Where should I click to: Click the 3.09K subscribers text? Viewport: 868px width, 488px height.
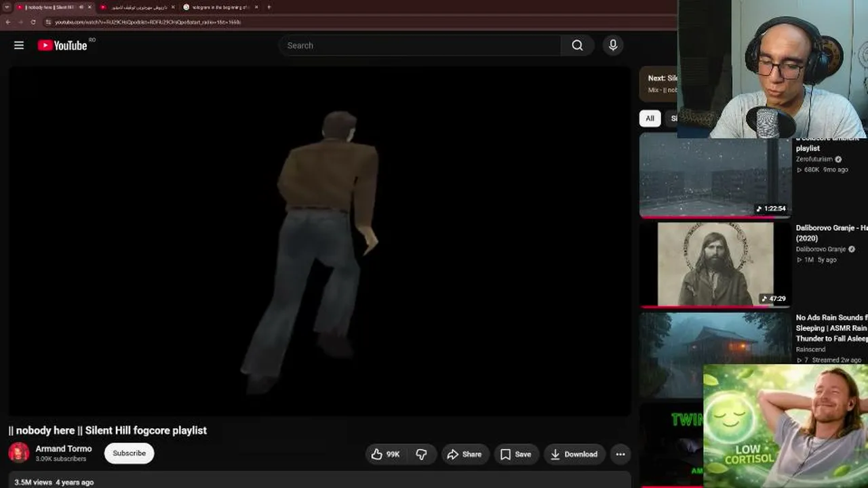61,459
